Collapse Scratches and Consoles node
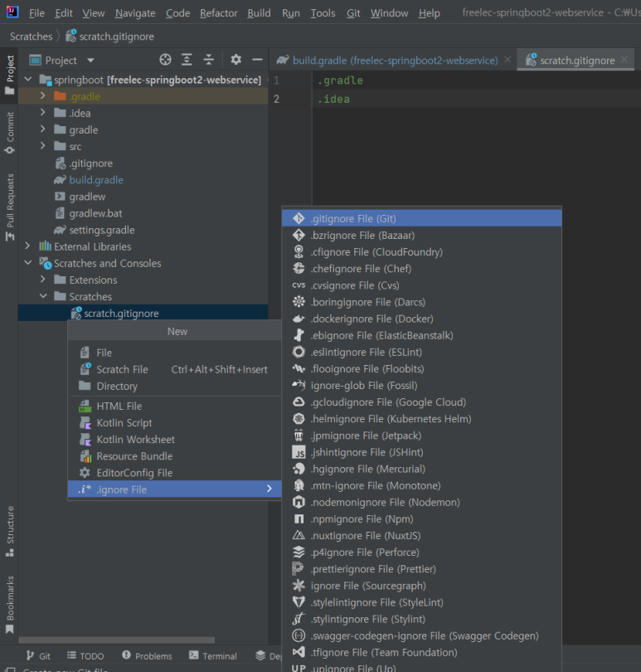This screenshot has width=641, height=672. (x=28, y=263)
